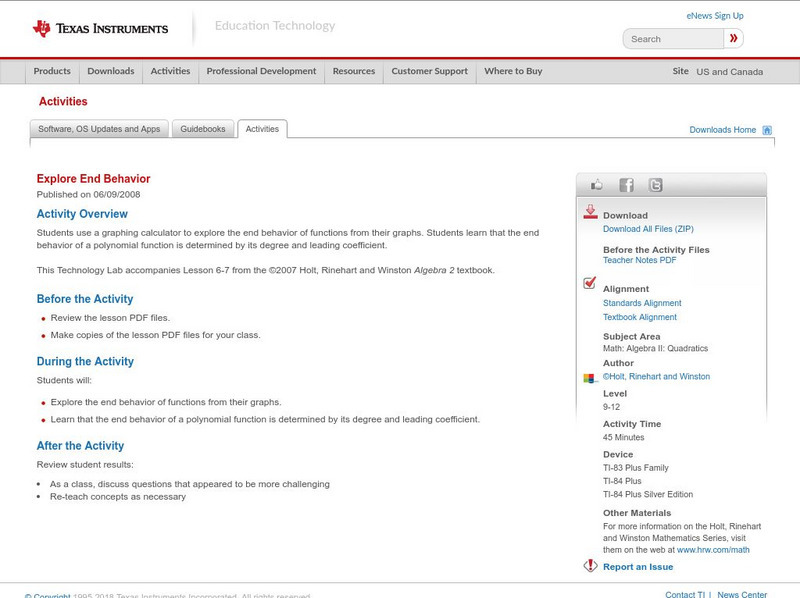Viewport: 800px width, 598px height.
Task: Open the Products menu
Action: point(52,71)
